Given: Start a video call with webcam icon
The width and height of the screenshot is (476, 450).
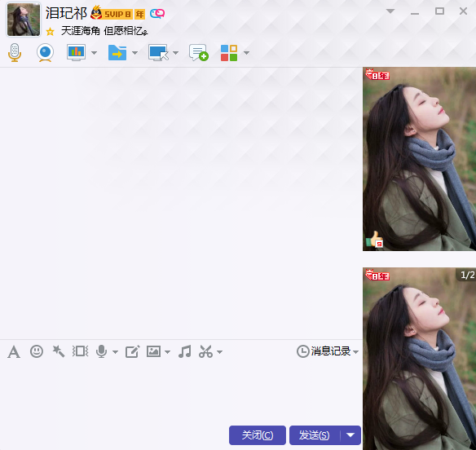Looking at the screenshot, I should click(45, 52).
